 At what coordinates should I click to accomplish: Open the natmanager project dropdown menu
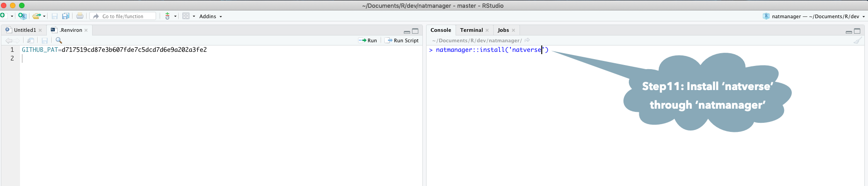815,16
